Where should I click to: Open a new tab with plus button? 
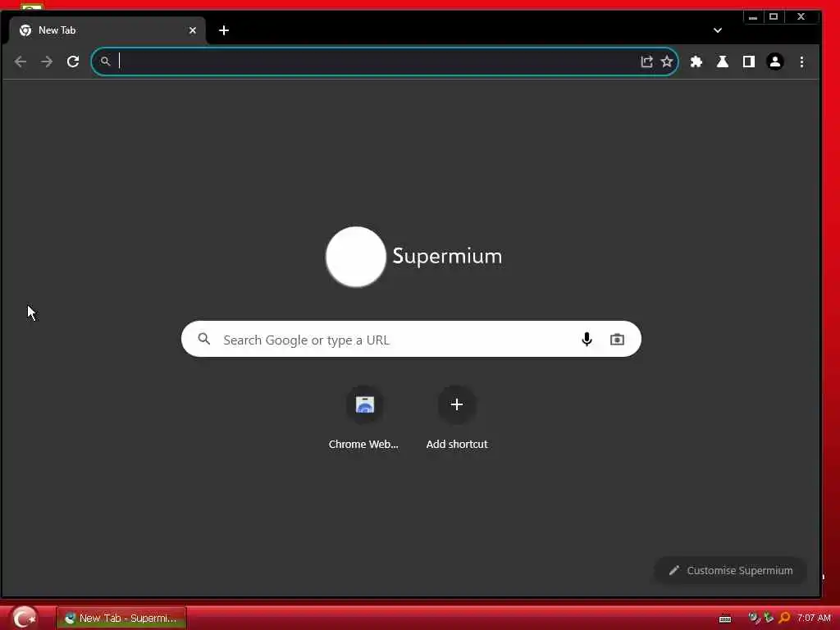(224, 30)
